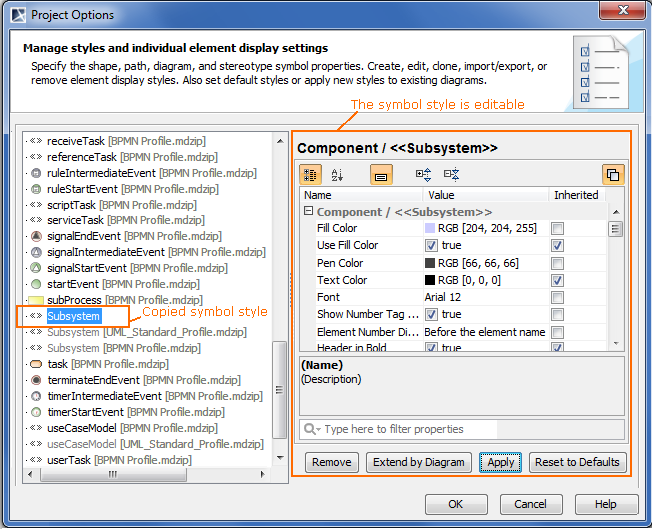The width and height of the screenshot is (652, 529).
Task: Uncheck the Show Number Tag true value
Action: point(431,314)
